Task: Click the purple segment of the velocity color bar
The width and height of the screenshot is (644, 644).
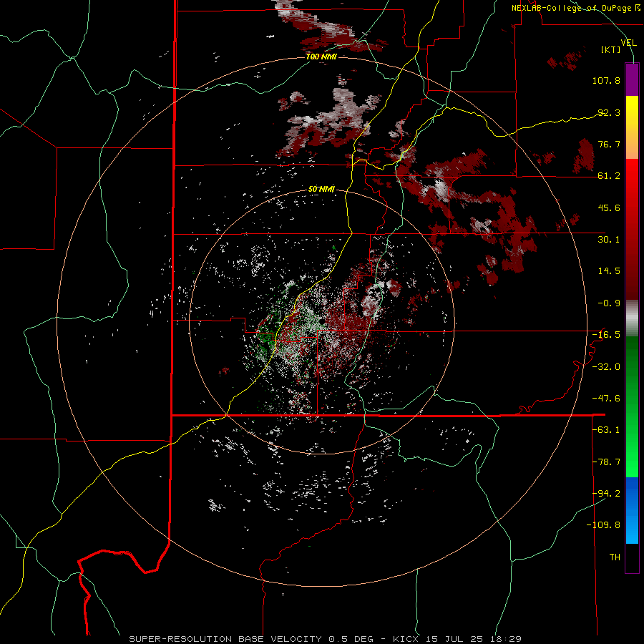Action: (632, 79)
